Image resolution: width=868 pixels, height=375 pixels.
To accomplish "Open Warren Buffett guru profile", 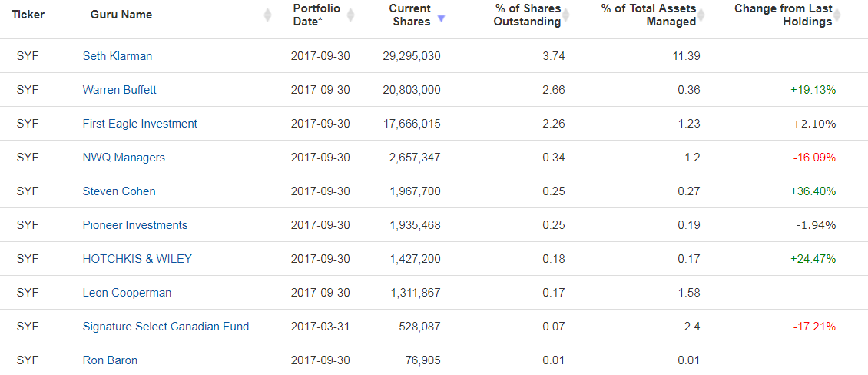I will tap(120, 90).
